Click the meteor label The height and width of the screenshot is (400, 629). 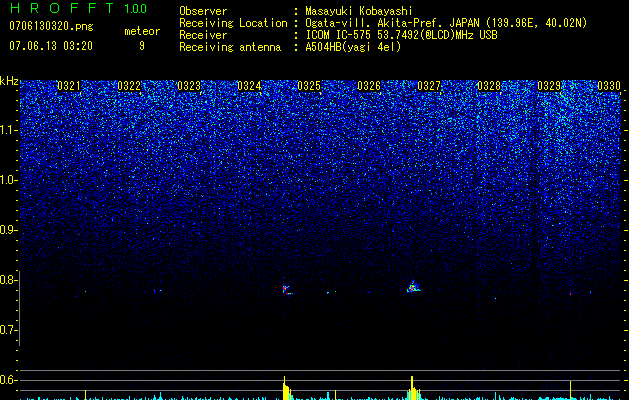click(142, 31)
